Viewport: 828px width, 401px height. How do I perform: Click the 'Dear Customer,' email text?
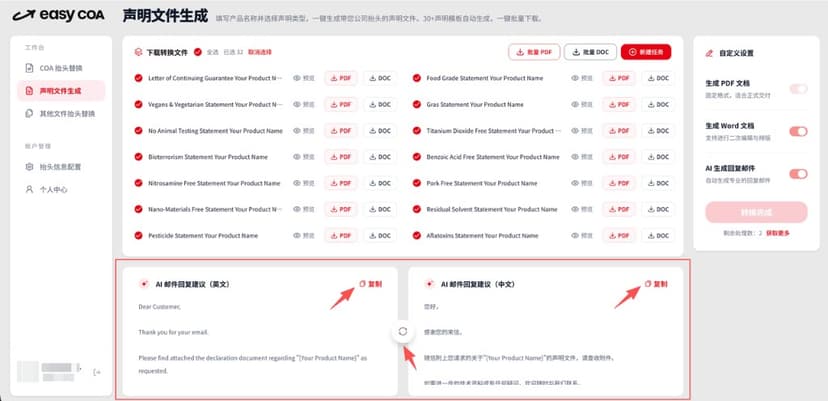(159, 306)
